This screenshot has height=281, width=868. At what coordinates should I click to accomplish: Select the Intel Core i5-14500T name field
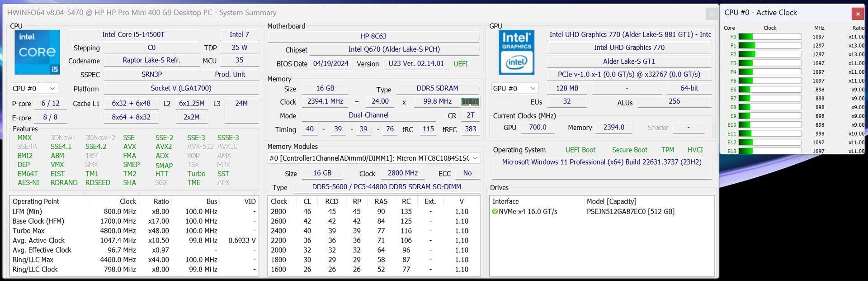tap(133, 35)
